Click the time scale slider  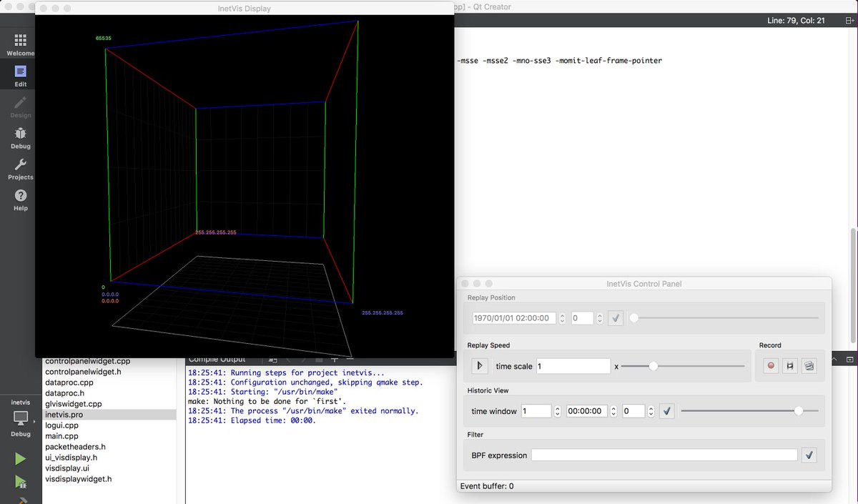point(683,366)
